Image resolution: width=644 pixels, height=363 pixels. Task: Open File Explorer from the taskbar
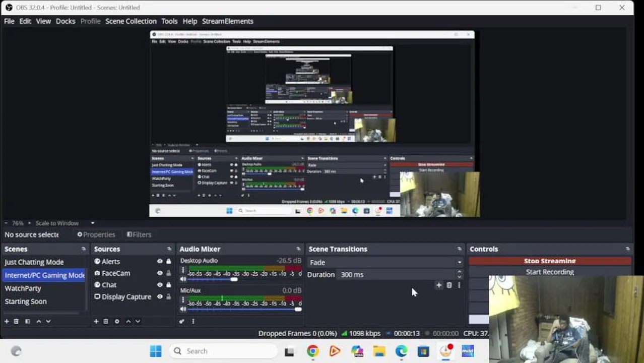[x=379, y=351]
